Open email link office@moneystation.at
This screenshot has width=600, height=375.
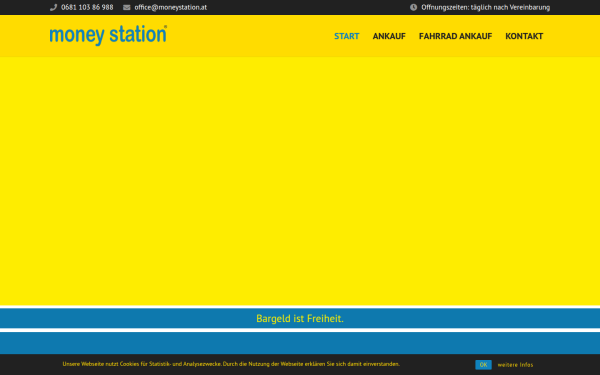[x=171, y=7]
